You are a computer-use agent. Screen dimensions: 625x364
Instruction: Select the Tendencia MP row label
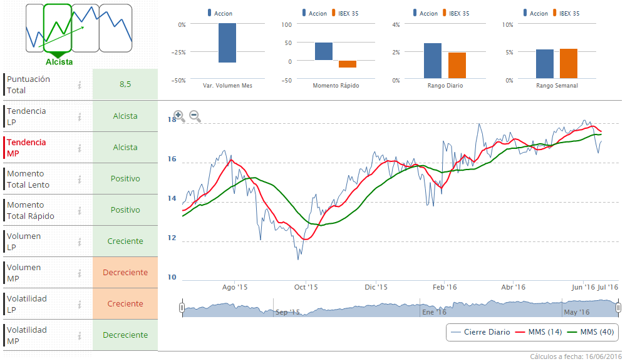pyautogui.click(x=26, y=148)
